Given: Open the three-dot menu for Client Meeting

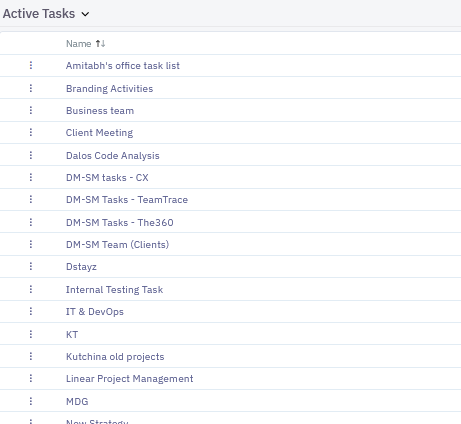Looking at the screenshot, I should 31,132.
